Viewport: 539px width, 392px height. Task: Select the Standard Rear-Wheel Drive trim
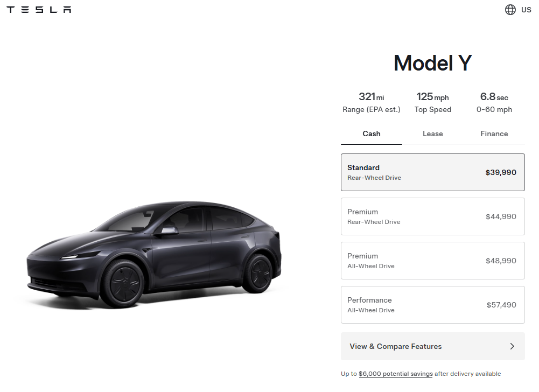(433, 172)
